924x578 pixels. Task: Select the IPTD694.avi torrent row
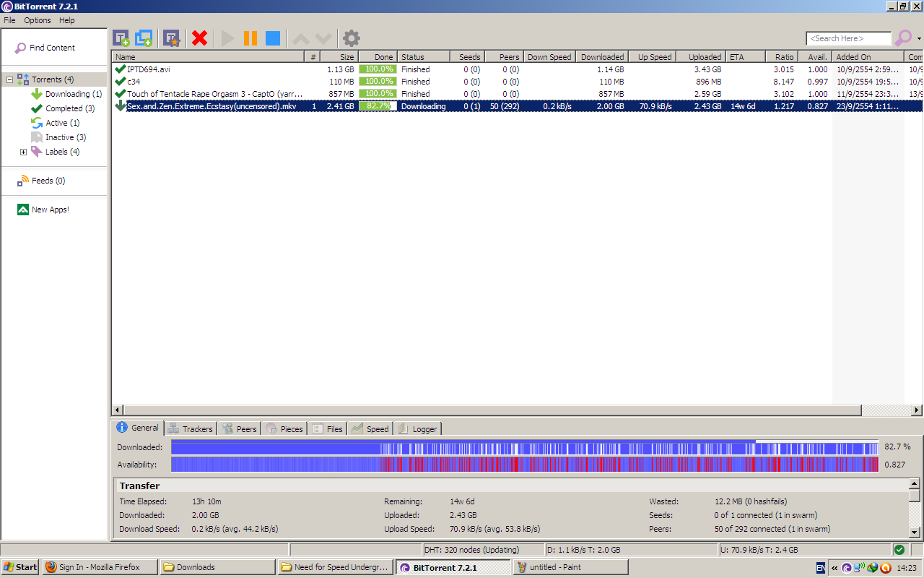tap(517, 69)
